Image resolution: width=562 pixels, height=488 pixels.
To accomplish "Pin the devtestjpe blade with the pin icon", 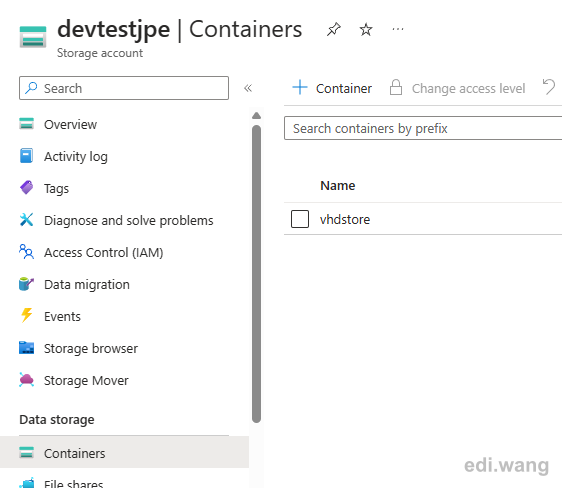I will tap(334, 29).
